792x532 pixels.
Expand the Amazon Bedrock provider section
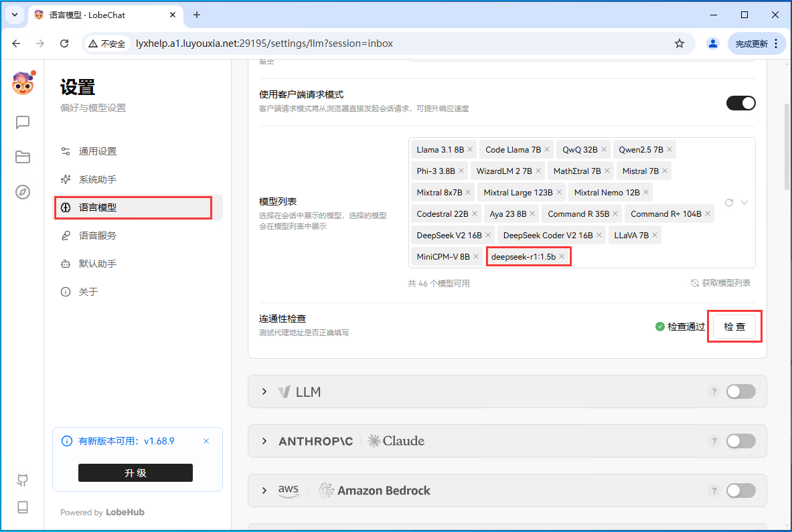click(x=264, y=491)
